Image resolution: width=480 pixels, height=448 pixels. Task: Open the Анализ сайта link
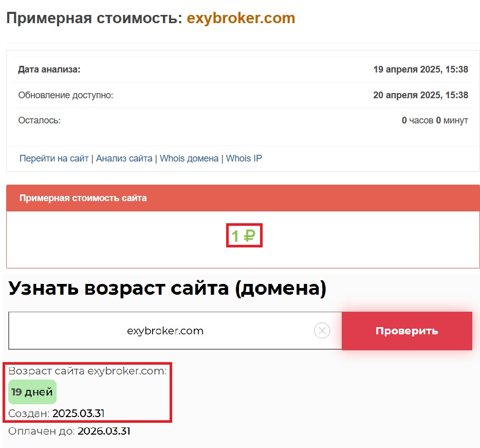click(124, 158)
